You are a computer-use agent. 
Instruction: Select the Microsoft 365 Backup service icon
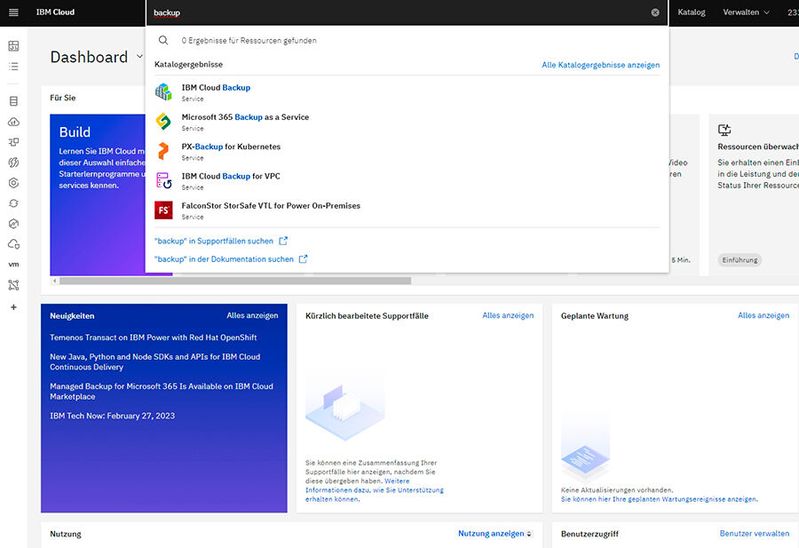pyautogui.click(x=163, y=121)
